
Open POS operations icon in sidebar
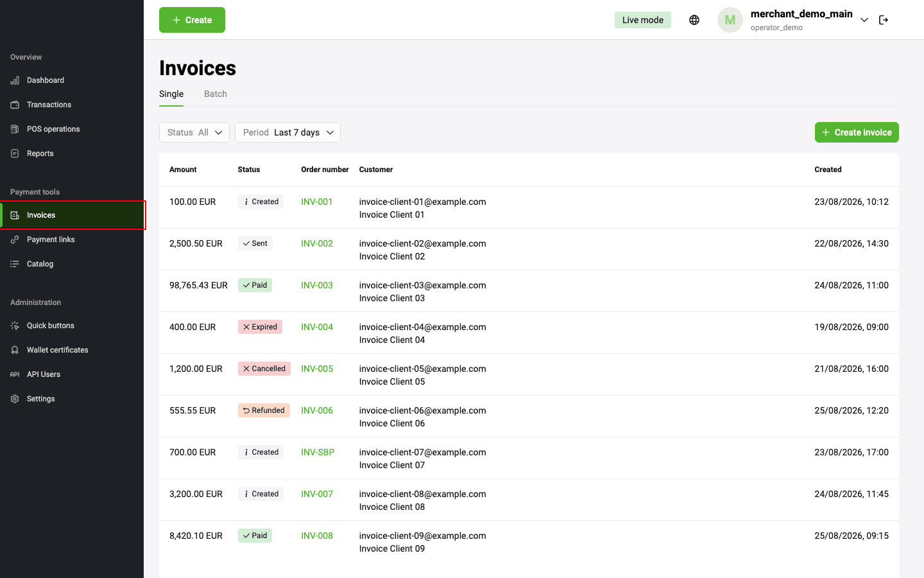15,129
